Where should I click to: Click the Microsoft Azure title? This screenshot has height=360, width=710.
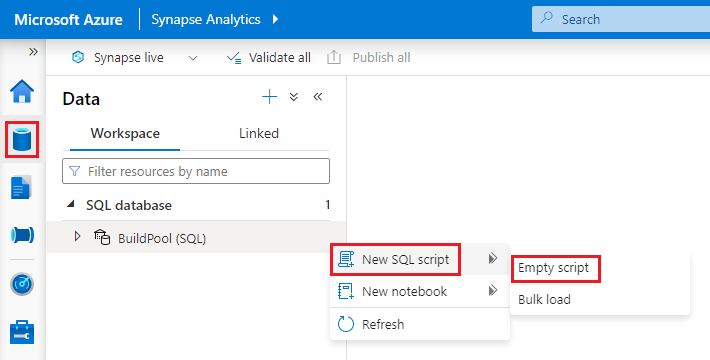[x=68, y=19]
